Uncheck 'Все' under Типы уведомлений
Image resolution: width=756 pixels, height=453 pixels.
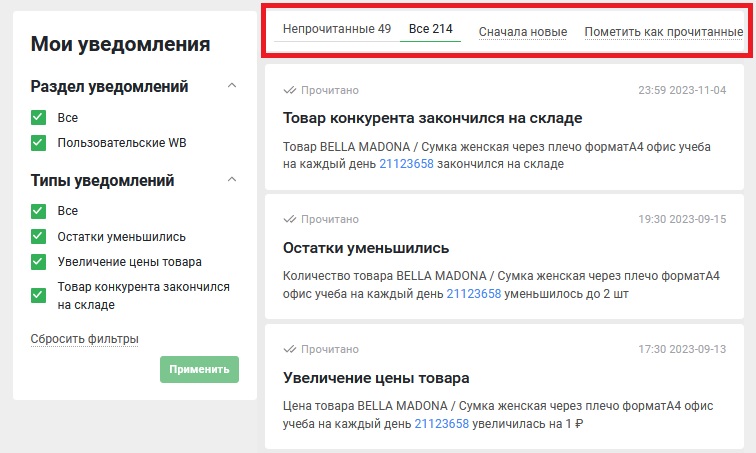pos(39,211)
